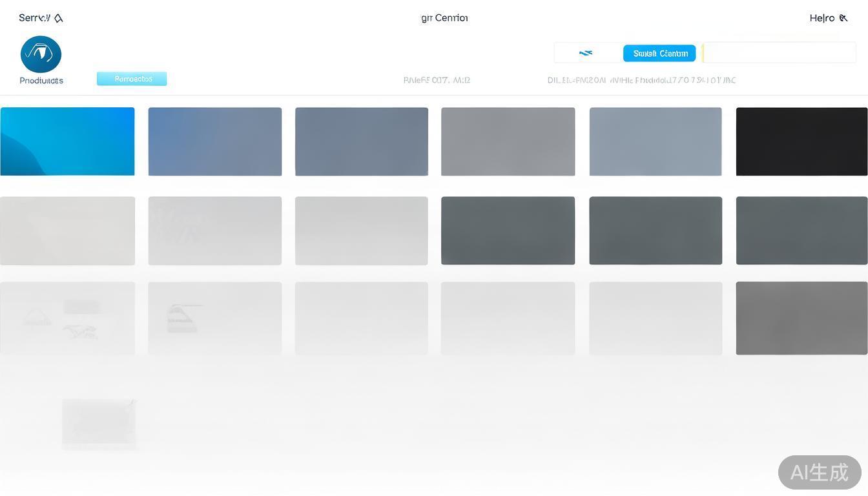Click the gray tile at the right of the third row

801,318
